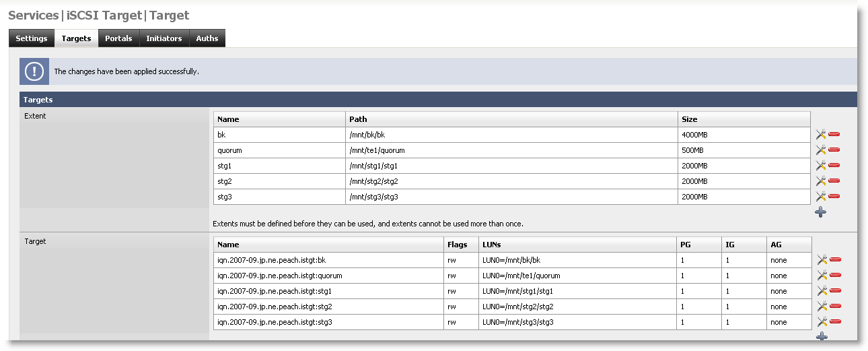Click the Targets section header bar

click(438, 100)
